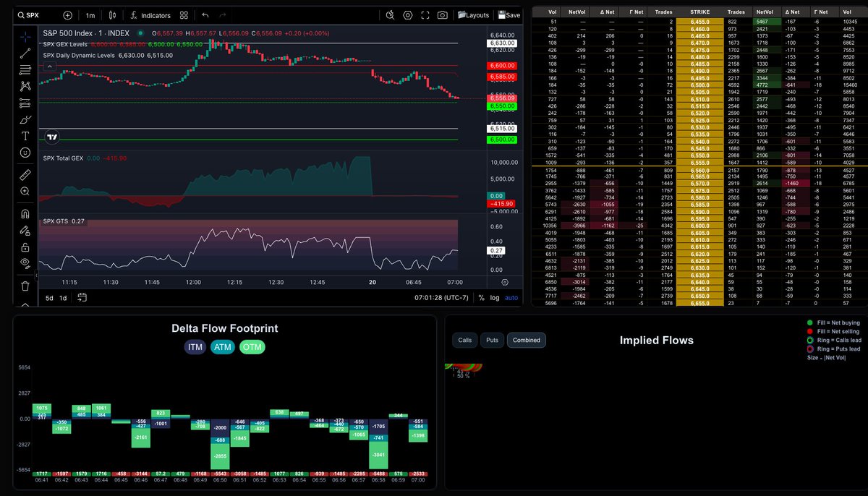
Task: Click the add symbol plus icon
Action: (67, 15)
